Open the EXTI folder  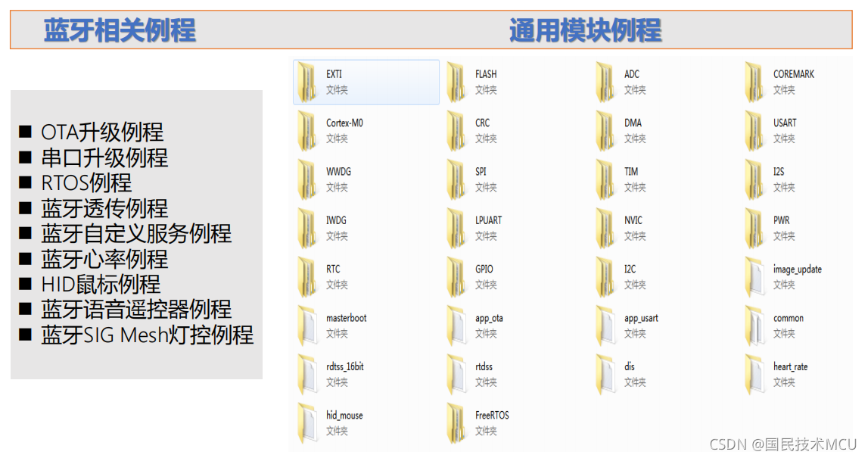[x=366, y=81]
